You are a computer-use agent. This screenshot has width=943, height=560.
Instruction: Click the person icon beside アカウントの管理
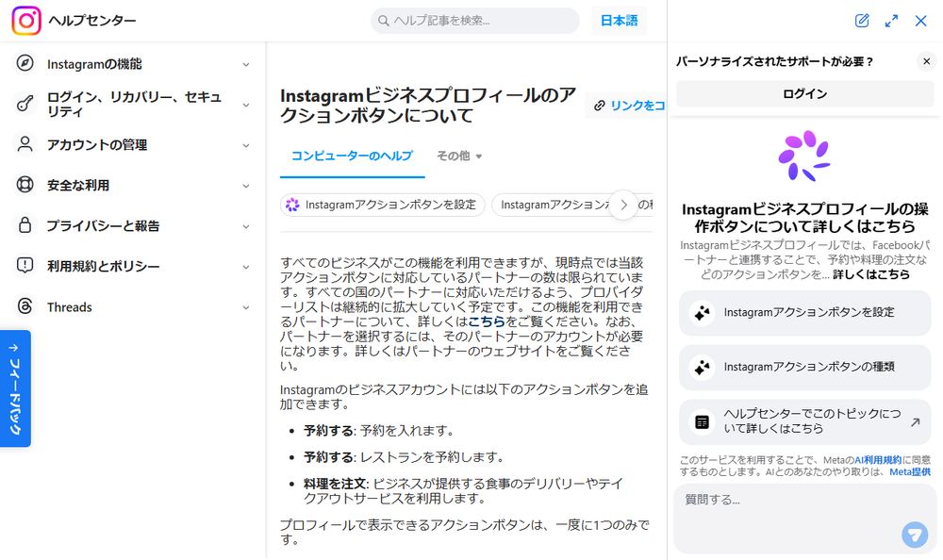25,144
